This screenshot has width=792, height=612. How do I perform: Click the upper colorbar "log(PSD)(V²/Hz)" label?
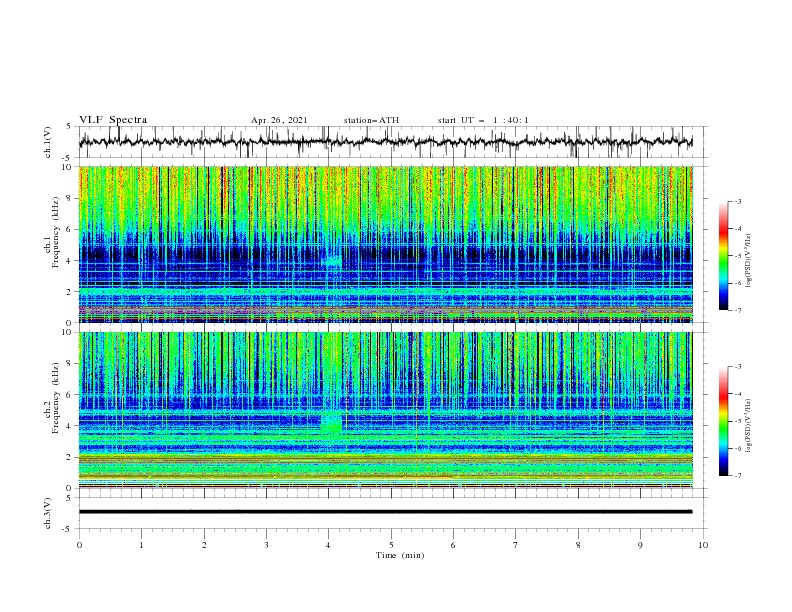point(750,261)
